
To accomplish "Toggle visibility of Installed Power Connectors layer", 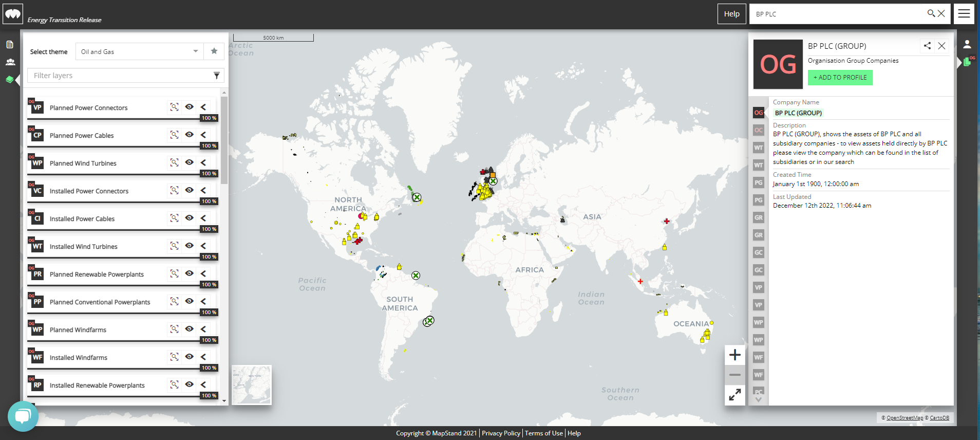I will (x=190, y=190).
